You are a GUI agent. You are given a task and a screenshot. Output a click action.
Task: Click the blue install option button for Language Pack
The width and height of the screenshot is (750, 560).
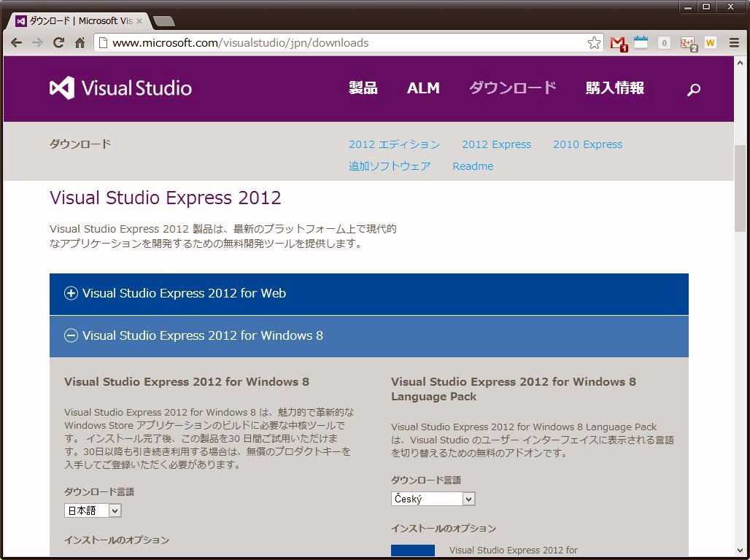tap(413, 551)
